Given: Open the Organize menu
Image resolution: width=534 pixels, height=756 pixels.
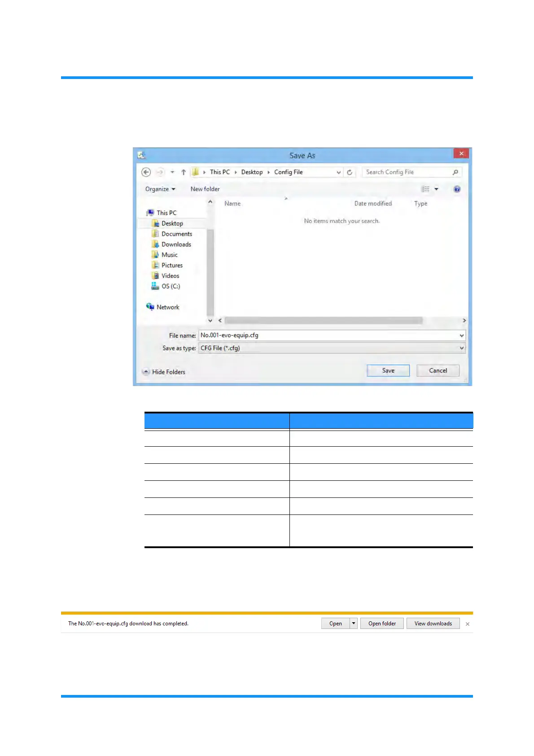Looking at the screenshot, I should pyautogui.click(x=160, y=189).
